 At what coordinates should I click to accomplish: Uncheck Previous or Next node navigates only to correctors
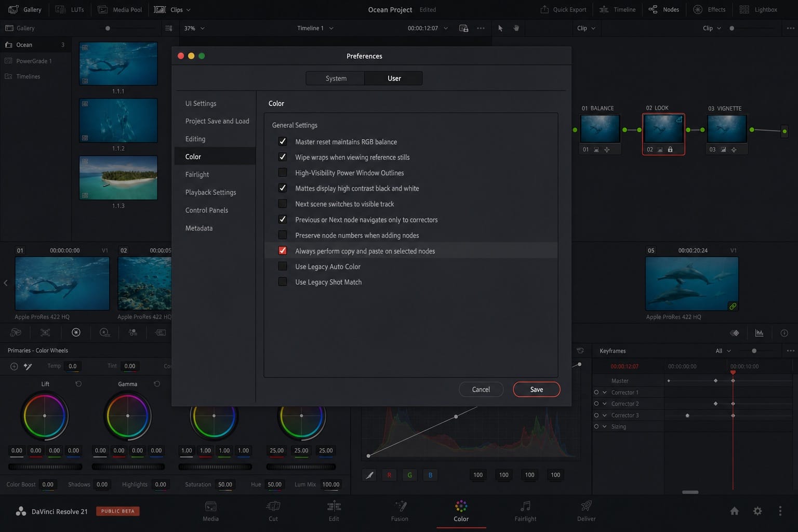tap(283, 219)
